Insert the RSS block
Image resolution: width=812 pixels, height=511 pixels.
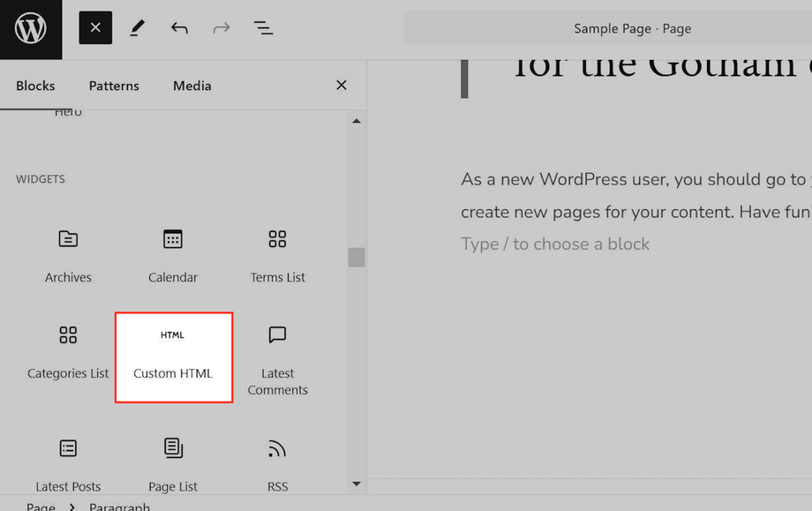[x=277, y=464]
